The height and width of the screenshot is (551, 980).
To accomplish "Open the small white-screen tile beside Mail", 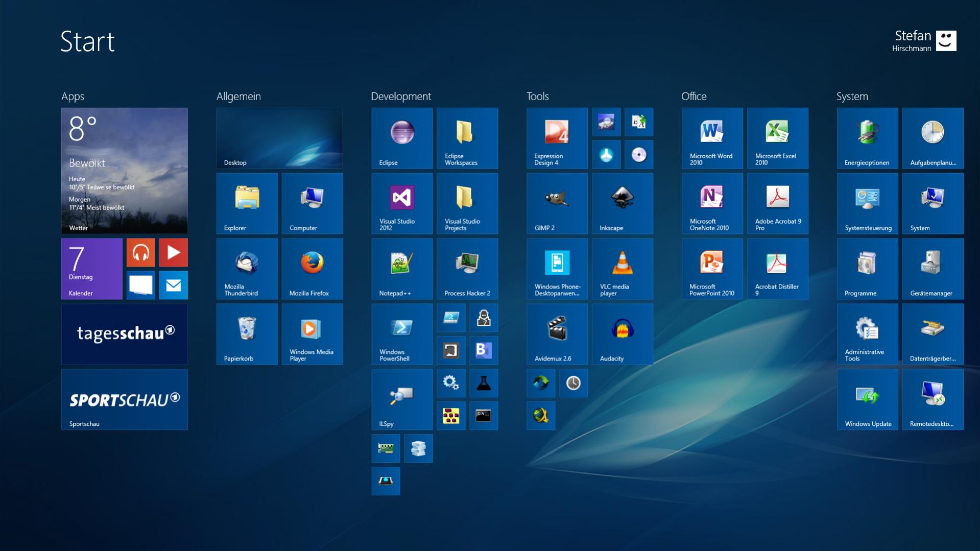I will [x=141, y=285].
